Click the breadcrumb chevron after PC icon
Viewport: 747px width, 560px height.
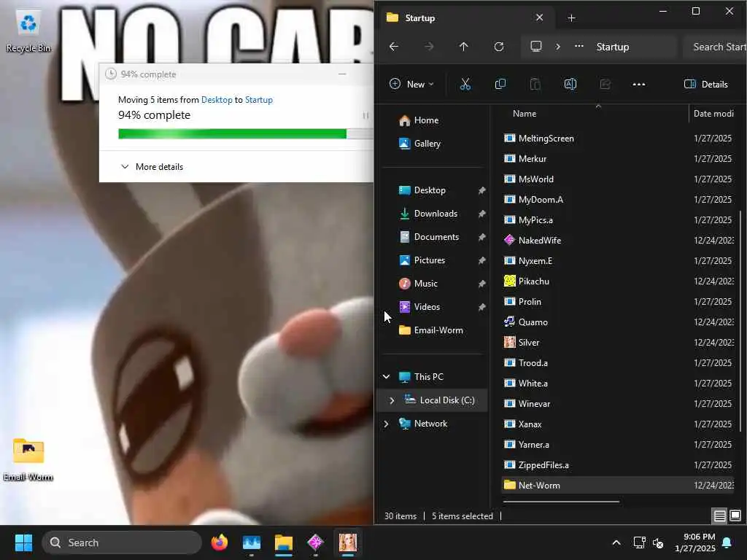[558, 47]
